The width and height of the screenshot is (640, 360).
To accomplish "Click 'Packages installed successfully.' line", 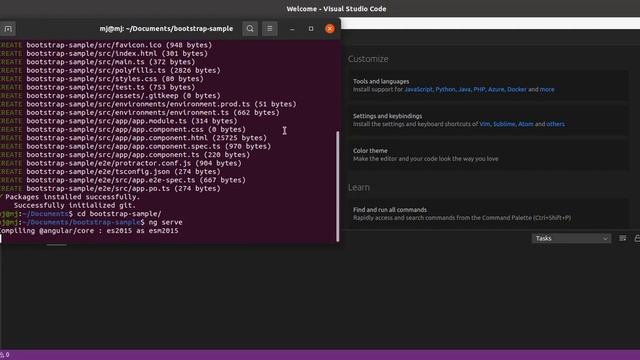I will [x=72, y=197].
